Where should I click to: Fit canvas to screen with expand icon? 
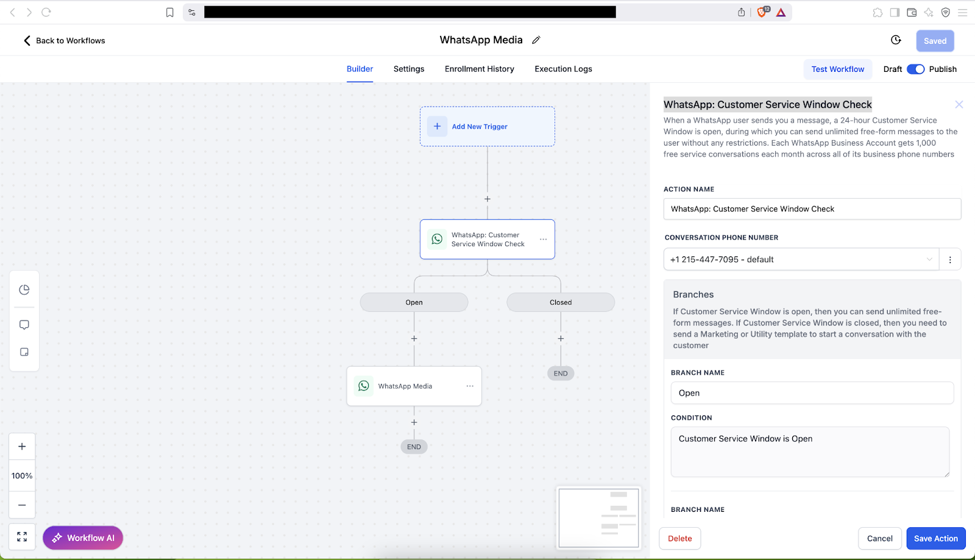(22, 537)
